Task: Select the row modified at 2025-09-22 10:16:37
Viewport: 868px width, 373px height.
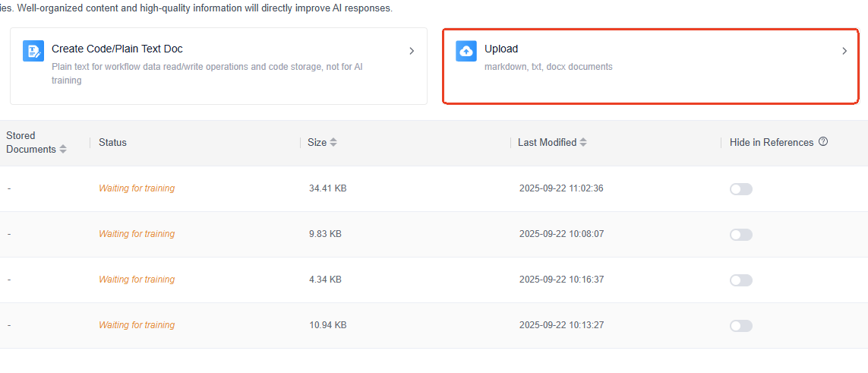Action: [x=561, y=280]
